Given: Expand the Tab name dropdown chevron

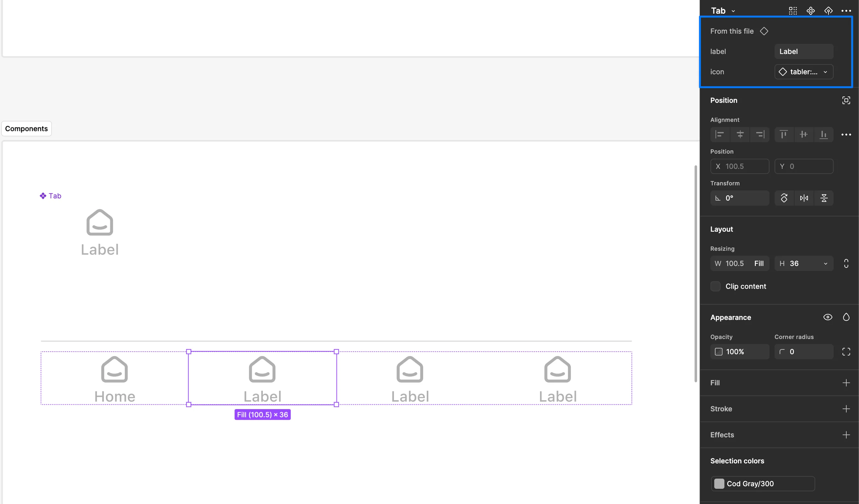Looking at the screenshot, I should pos(733,11).
